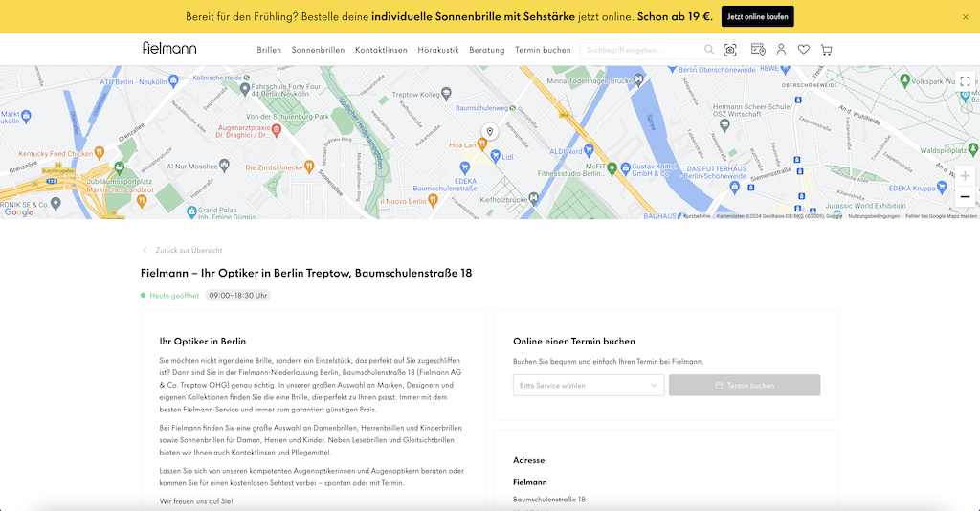
Task: Zoom in on the map
Action: [x=965, y=176]
